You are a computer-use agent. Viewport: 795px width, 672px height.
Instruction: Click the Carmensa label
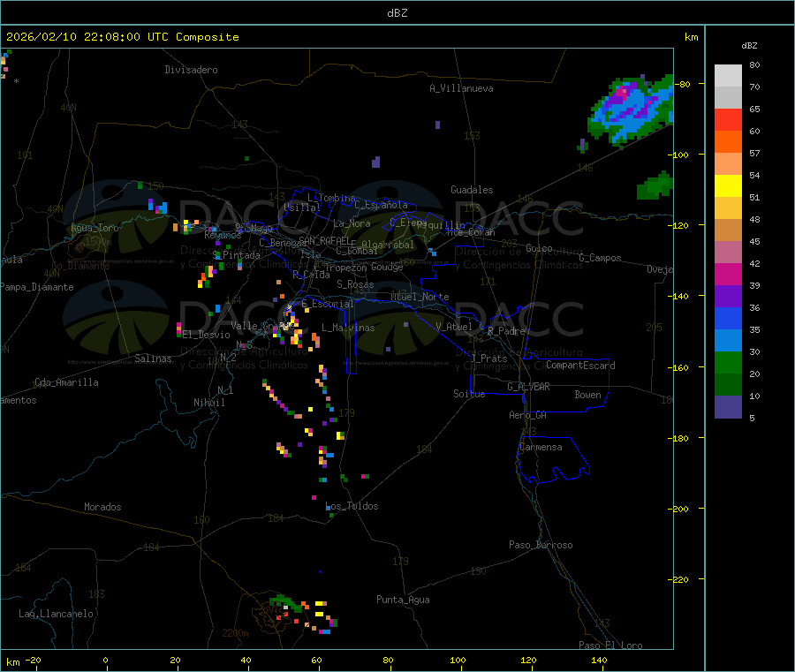541,447
